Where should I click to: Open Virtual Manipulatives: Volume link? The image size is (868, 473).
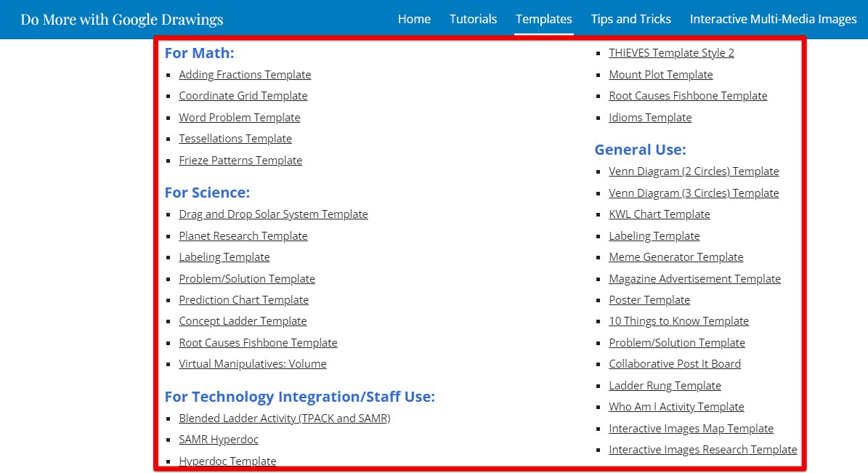(x=253, y=363)
